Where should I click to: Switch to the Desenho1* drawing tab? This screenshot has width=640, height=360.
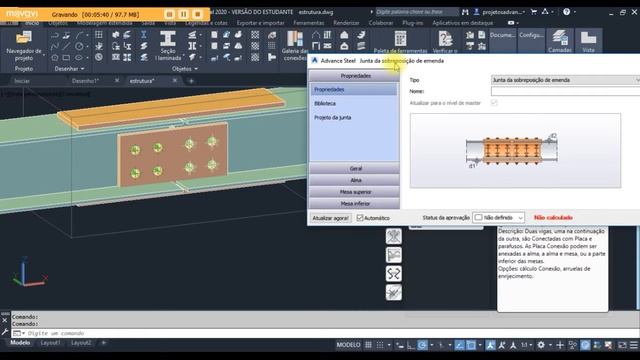pyautogui.click(x=85, y=81)
